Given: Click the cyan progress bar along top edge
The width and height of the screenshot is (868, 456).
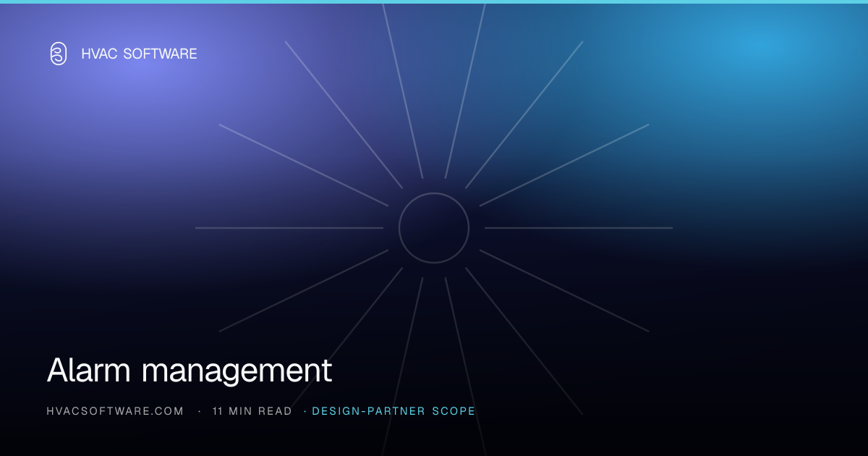Looking at the screenshot, I should [x=434, y=1].
